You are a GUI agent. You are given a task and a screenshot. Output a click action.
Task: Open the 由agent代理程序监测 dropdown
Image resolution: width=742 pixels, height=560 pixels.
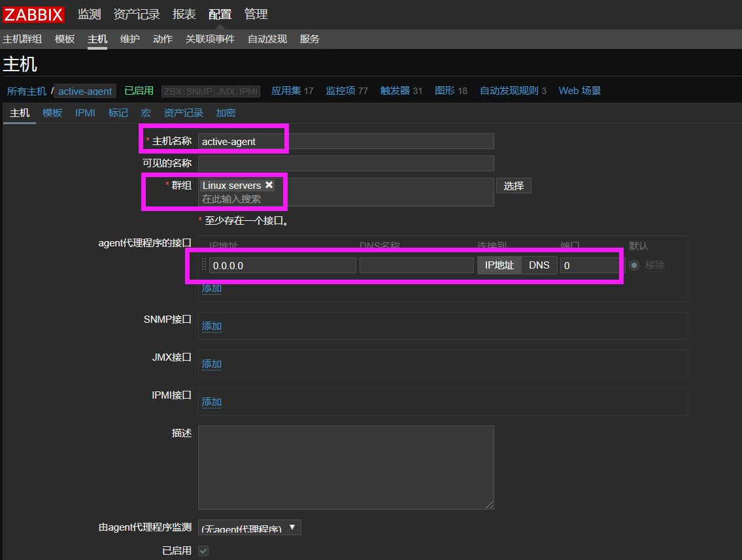click(x=249, y=527)
